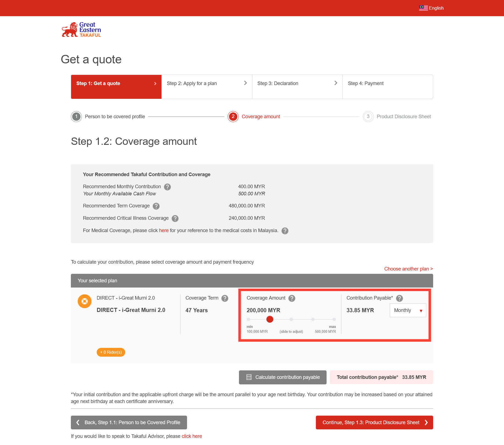Select the Step 3: Declaration tab
The image size is (504, 445).
tap(297, 87)
